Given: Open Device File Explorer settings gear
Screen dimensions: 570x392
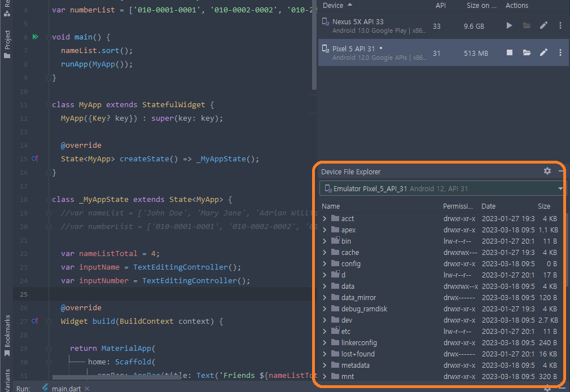Looking at the screenshot, I should [x=547, y=171].
